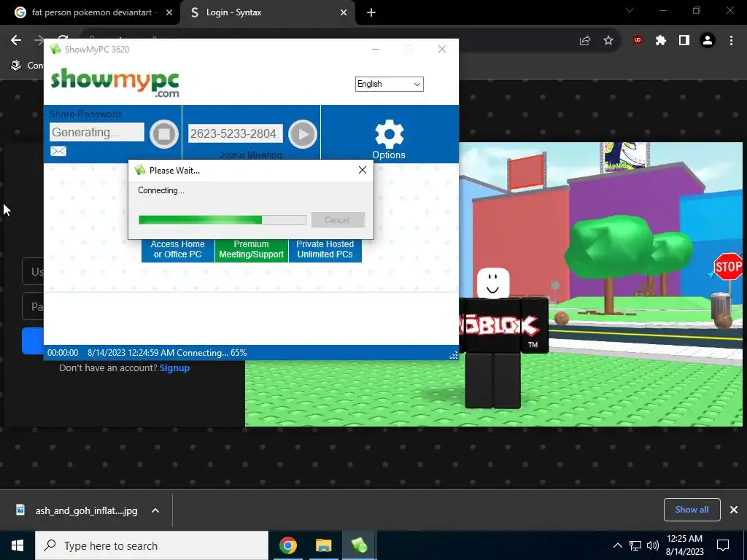Minimize the ShowMyPC window
747x560 pixels.
[x=376, y=49]
